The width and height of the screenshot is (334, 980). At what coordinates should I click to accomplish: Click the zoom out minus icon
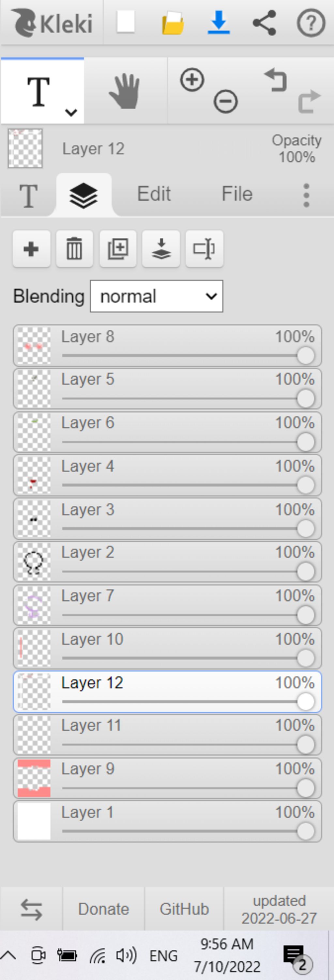coord(226,102)
